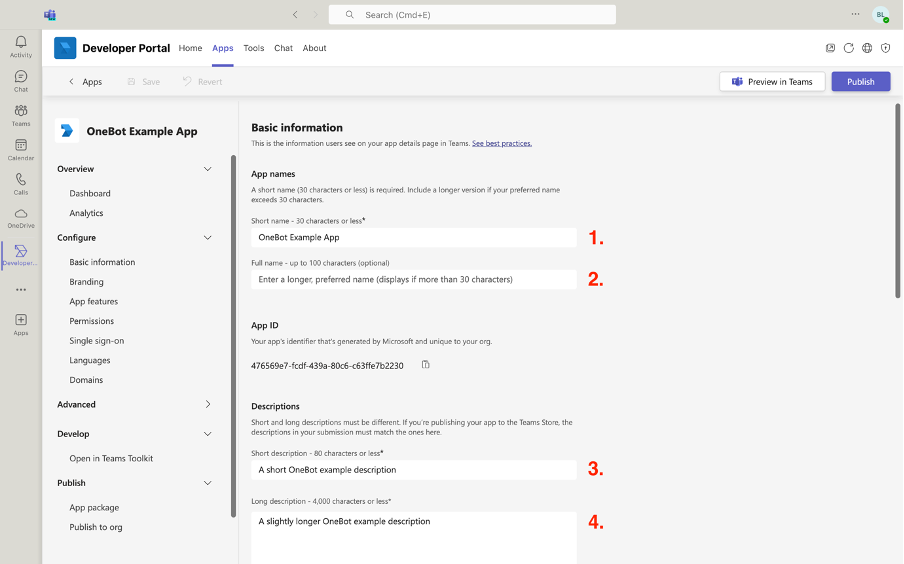Select Basic information nav item

(102, 262)
